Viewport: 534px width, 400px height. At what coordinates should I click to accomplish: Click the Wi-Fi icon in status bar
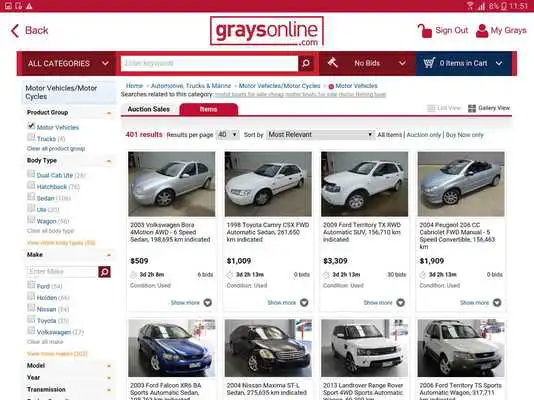[470, 6]
